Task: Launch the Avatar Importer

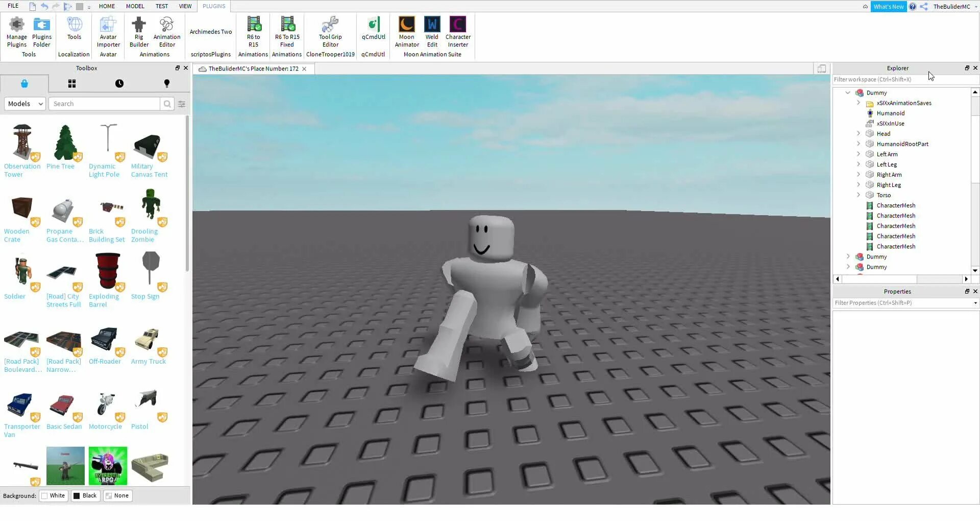Action: (x=108, y=32)
